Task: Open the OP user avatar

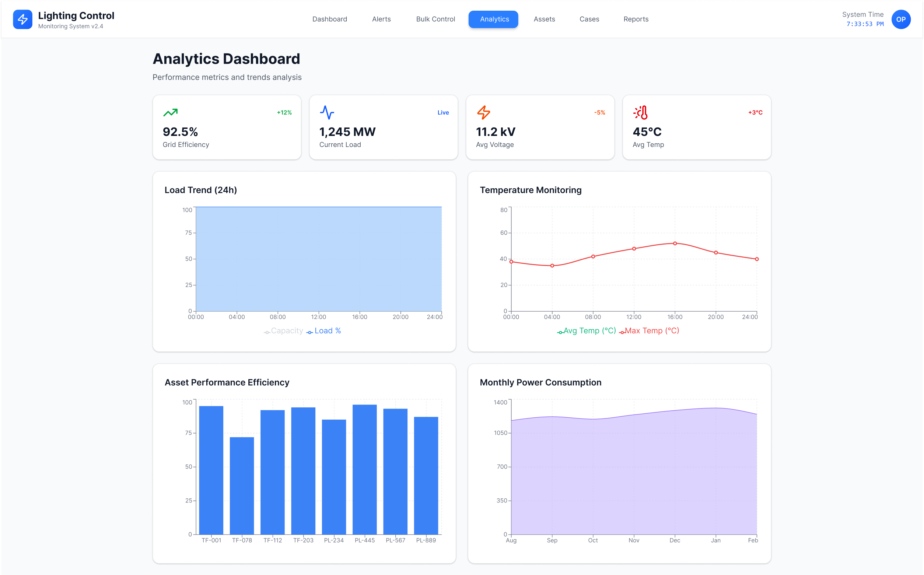Action: tap(900, 19)
